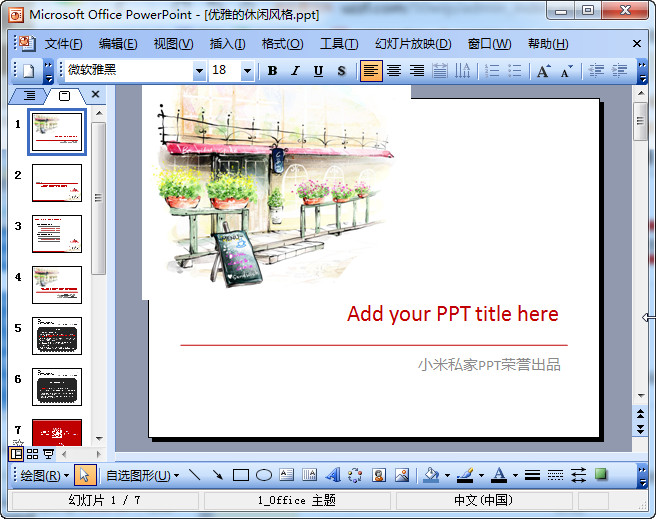This screenshot has width=656, height=519.
Task: Select the Rectangle drawing tool
Action: tap(241, 475)
